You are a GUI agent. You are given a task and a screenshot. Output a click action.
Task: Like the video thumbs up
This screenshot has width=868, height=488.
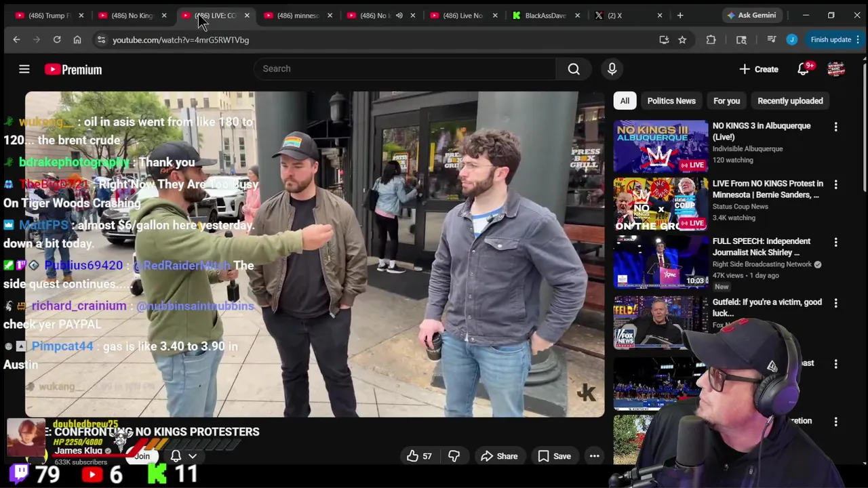pyautogui.click(x=418, y=456)
